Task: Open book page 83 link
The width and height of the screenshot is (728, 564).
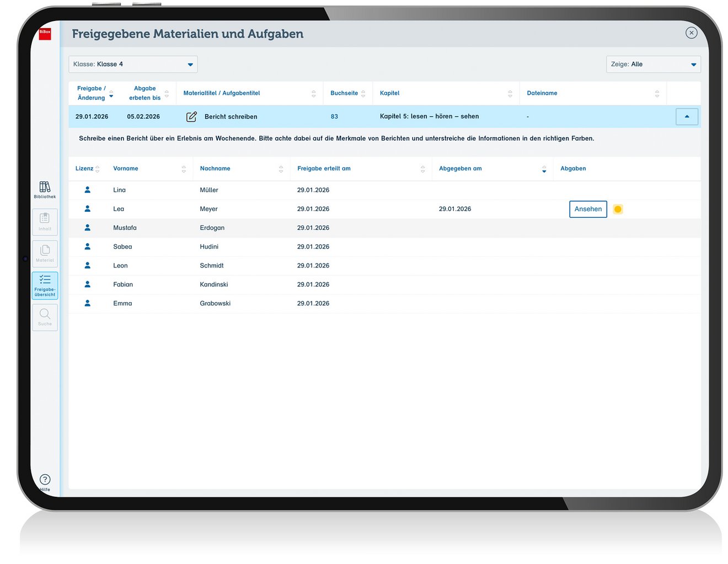Action: [334, 116]
